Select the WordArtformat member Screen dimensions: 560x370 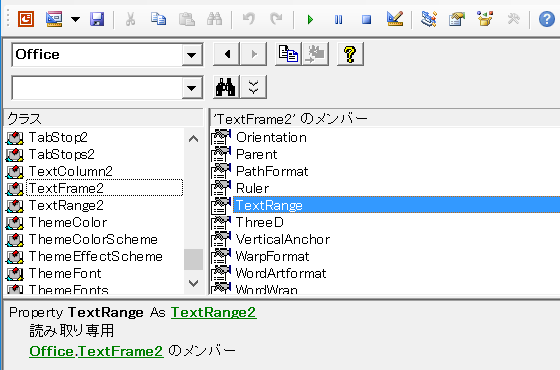[x=281, y=274]
